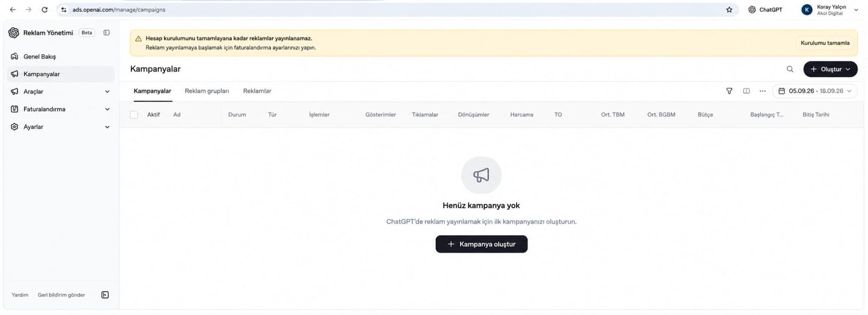
Task: Click the megaphone empty-state icon
Action: 481,175
